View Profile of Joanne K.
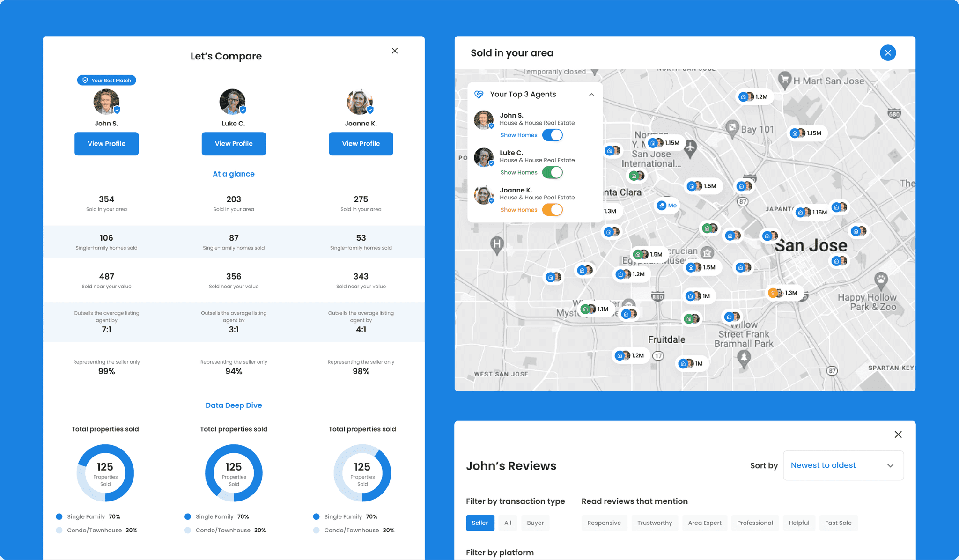959x560 pixels. click(361, 144)
